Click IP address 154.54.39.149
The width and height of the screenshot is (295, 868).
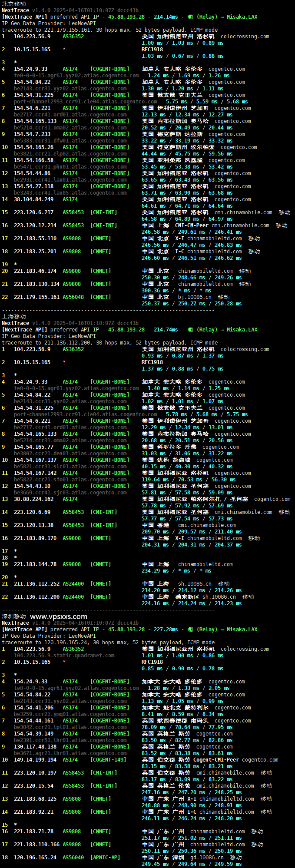pyautogui.click(x=33, y=734)
